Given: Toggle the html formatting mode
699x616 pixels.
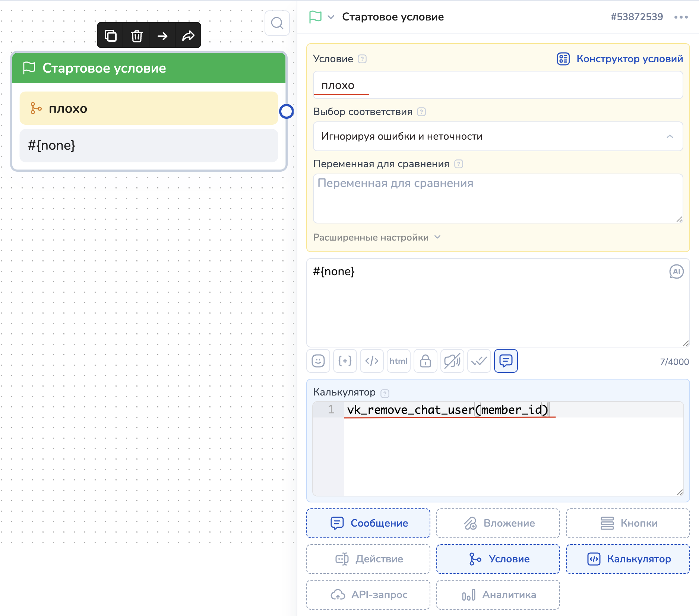Looking at the screenshot, I should (399, 361).
